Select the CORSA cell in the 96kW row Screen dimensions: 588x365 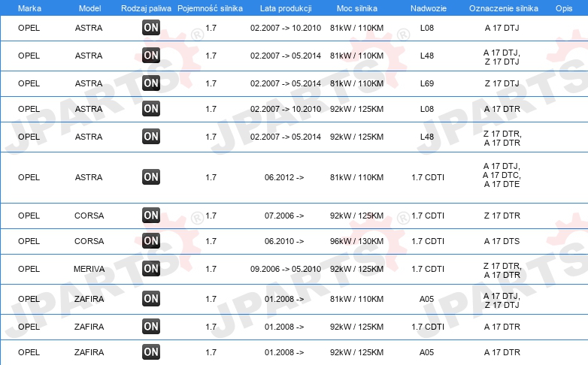coord(89,241)
